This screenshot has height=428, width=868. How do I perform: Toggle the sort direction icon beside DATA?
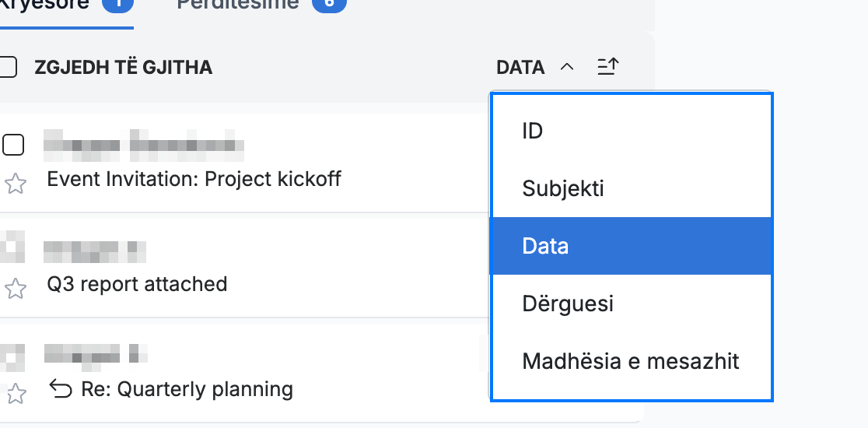tap(607, 67)
